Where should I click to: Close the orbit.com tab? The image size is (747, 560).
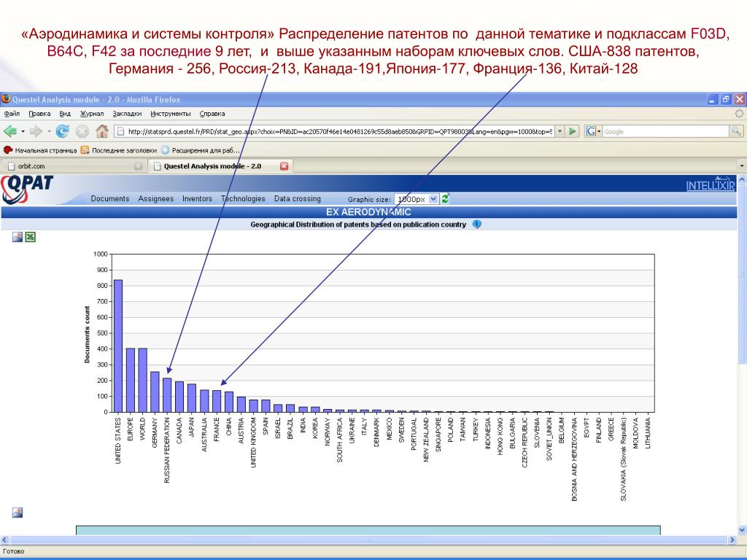click(138, 166)
